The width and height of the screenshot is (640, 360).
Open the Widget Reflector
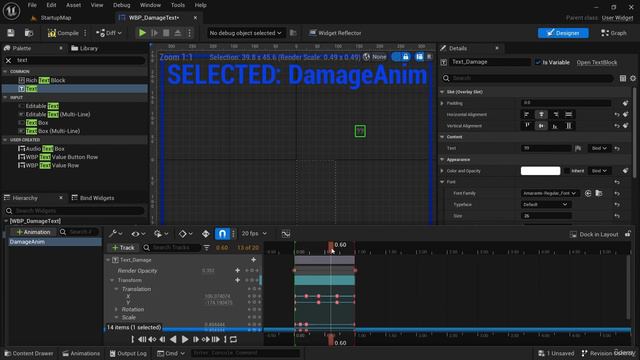(335, 33)
